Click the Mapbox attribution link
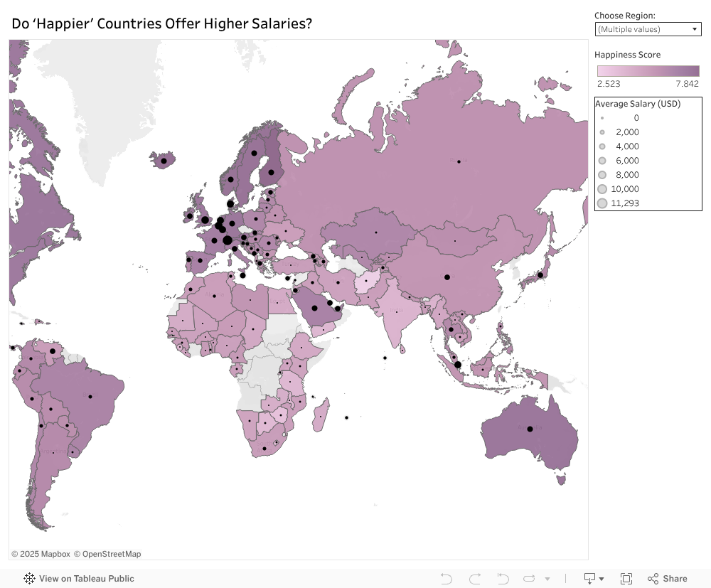 [x=41, y=554]
